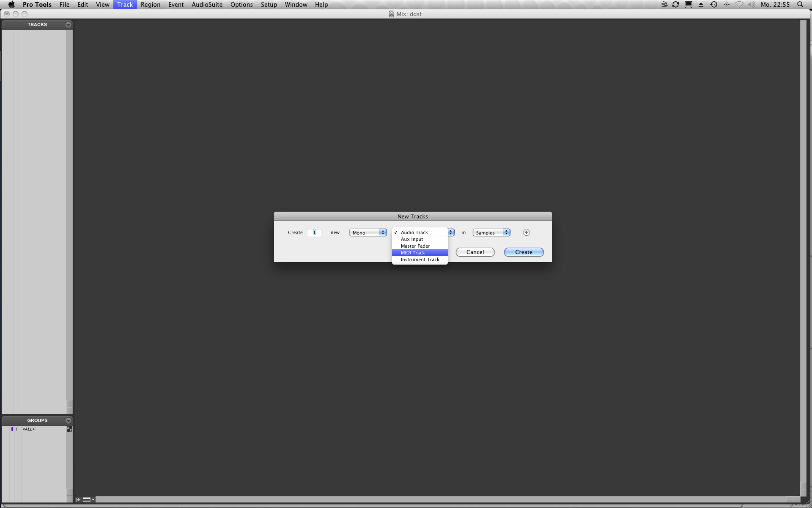Open the mix window view selector icon
The width and height of the screenshot is (812, 508).
point(88,500)
